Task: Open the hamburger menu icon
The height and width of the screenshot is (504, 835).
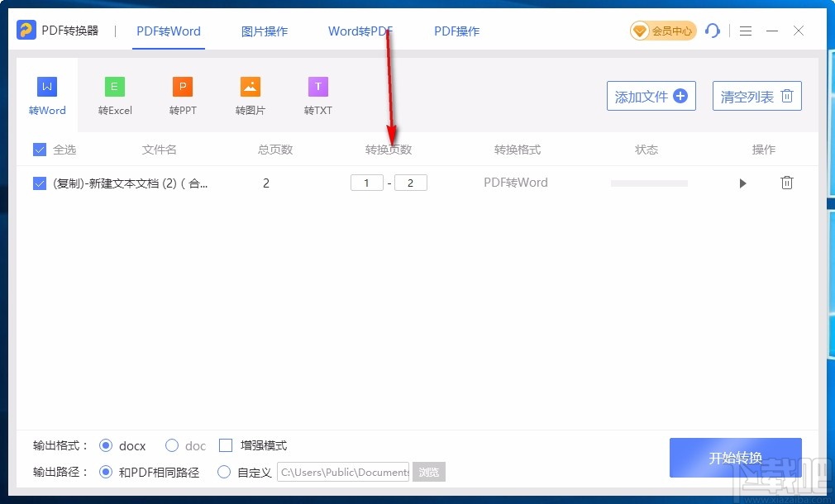Action: point(745,31)
